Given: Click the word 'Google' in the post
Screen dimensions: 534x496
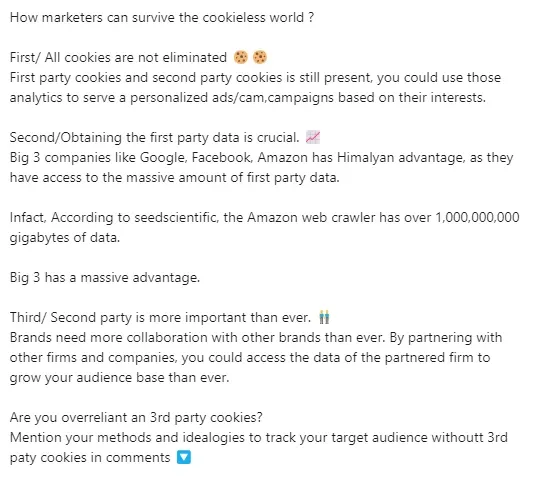Looking at the screenshot, I should [163, 158].
